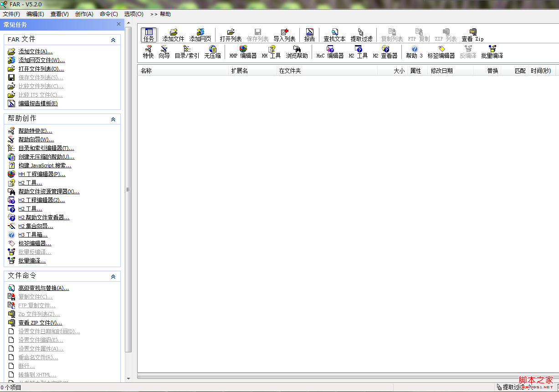This screenshot has height=392, width=559.
Task: Open the 标签编辑器 toolbar tool
Action: 441,52
